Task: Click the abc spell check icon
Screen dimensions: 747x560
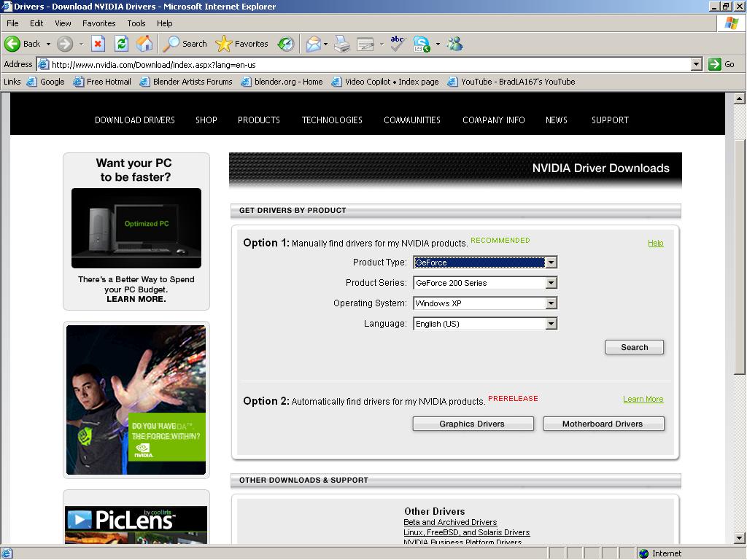Action: (398, 44)
